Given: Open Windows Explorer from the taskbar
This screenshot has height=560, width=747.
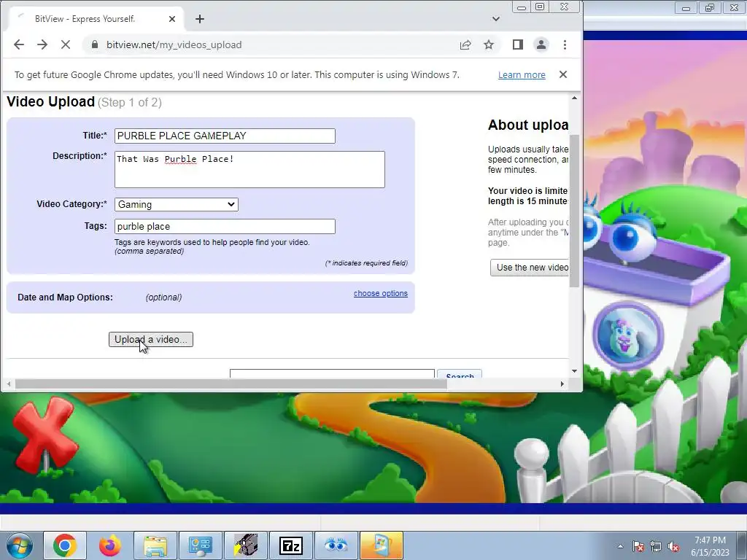Looking at the screenshot, I should point(155,545).
